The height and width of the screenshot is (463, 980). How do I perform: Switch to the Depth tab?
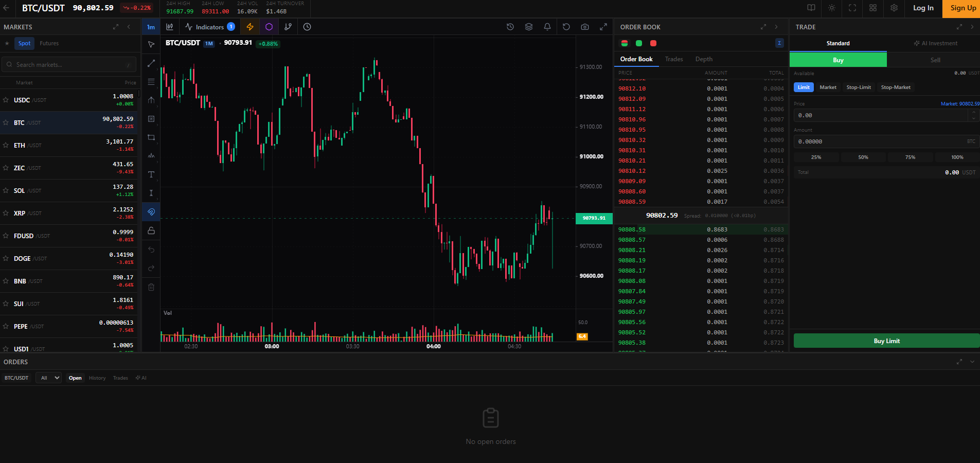pos(704,59)
